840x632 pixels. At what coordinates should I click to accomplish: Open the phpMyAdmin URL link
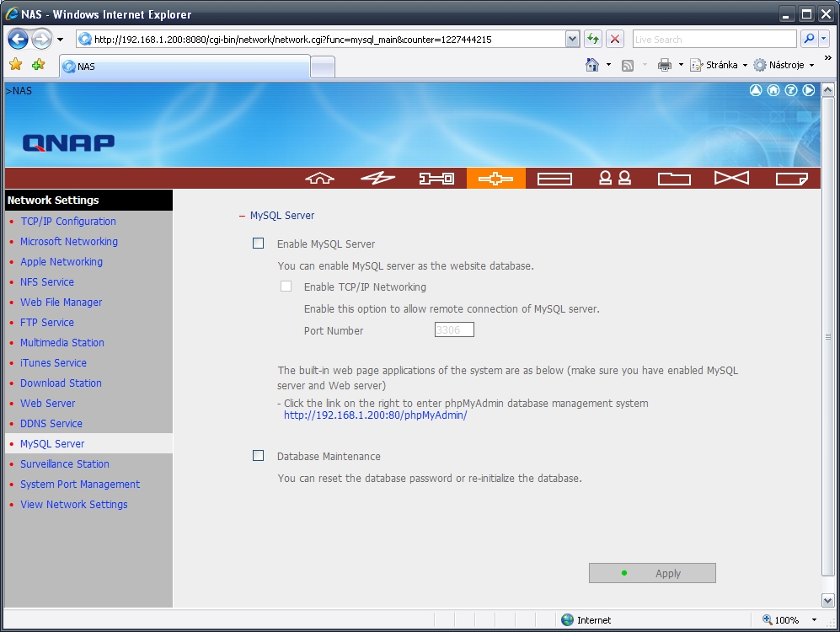coord(376,415)
